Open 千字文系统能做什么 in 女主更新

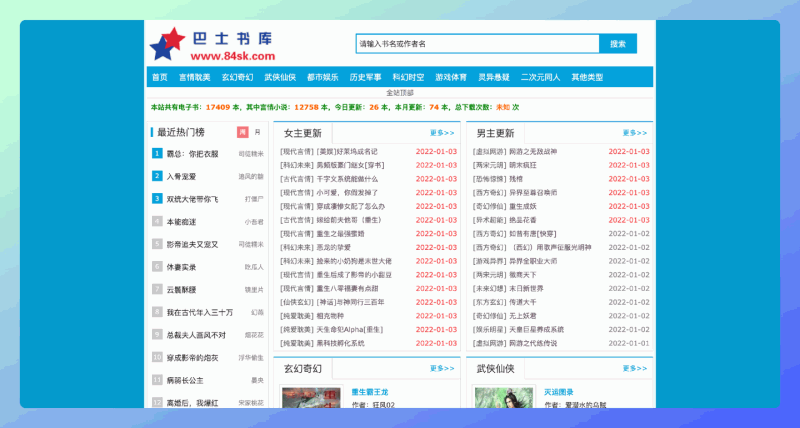tap(347, 179)
